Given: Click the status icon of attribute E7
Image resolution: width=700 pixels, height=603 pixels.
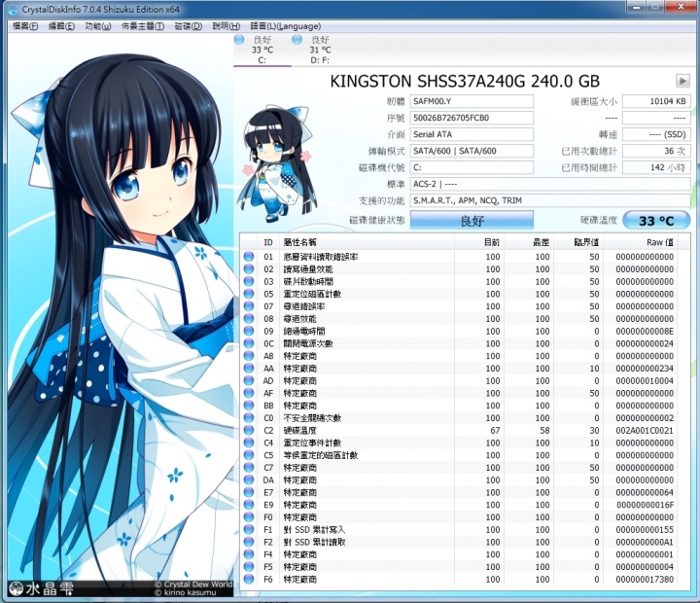Looking at the screenshot, I should (x=249, y=492).
